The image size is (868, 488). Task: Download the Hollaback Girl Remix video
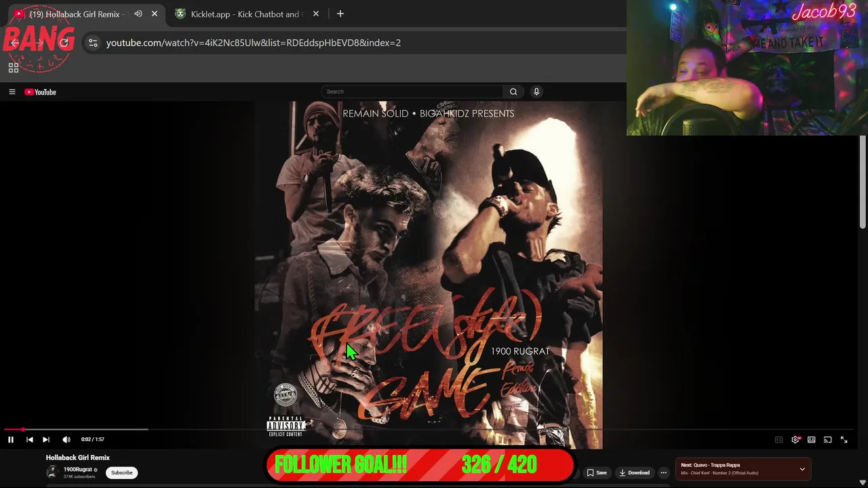click(635, 472)
